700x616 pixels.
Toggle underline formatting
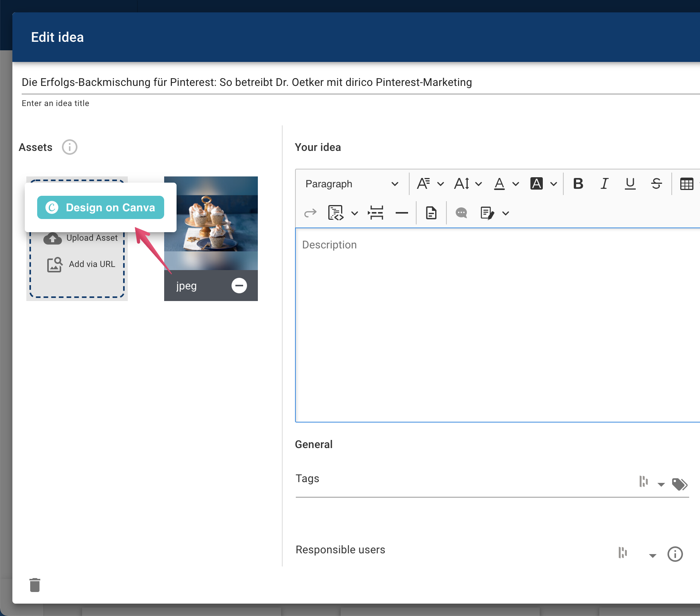click(630, 184)
